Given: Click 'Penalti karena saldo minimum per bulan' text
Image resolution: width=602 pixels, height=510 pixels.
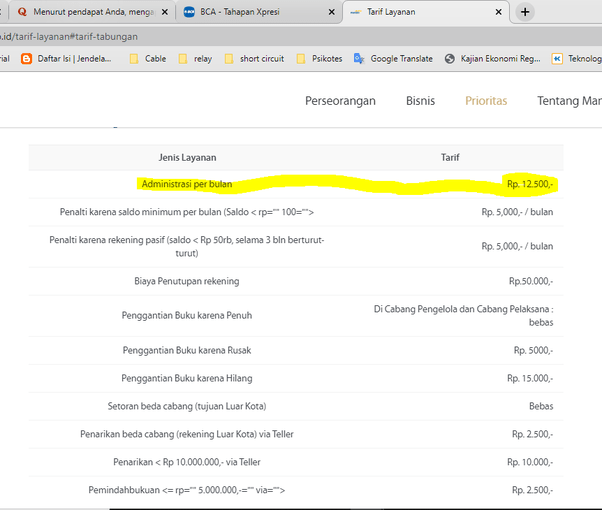Looking at the screenshot, I should (187, 212).
